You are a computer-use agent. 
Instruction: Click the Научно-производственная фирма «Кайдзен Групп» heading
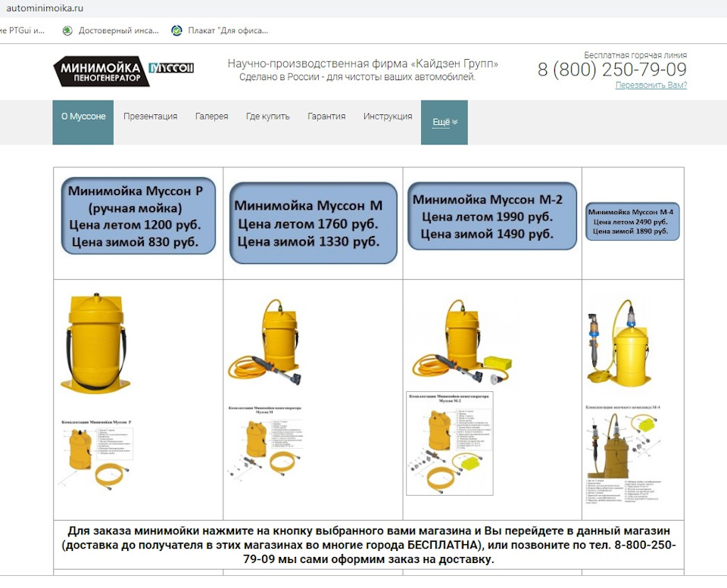[x=363, y=64]
